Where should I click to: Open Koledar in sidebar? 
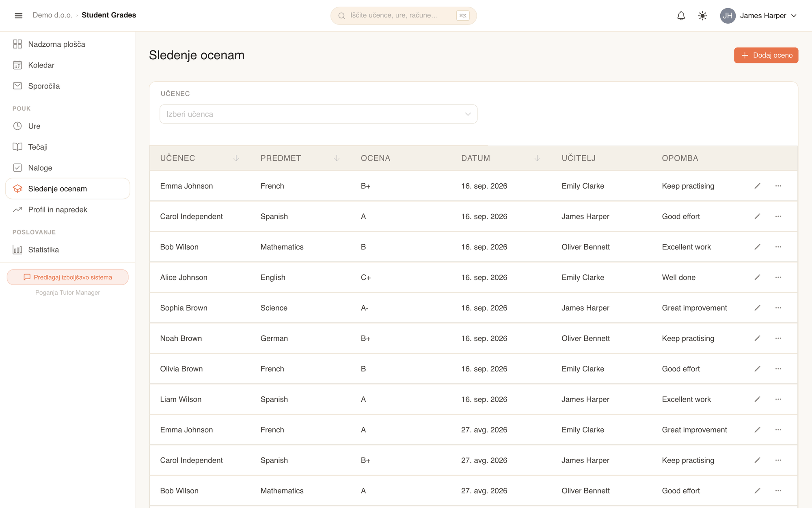click(x=67, y=65)
